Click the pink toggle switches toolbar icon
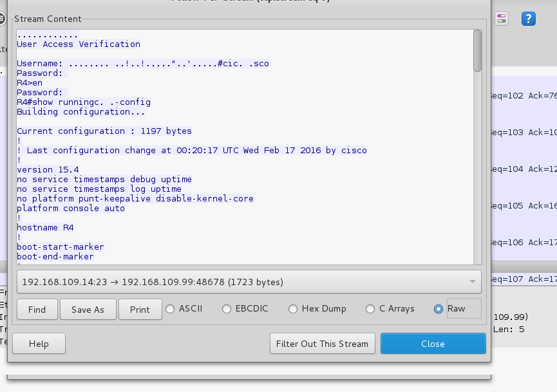 (x=502, y=19)
